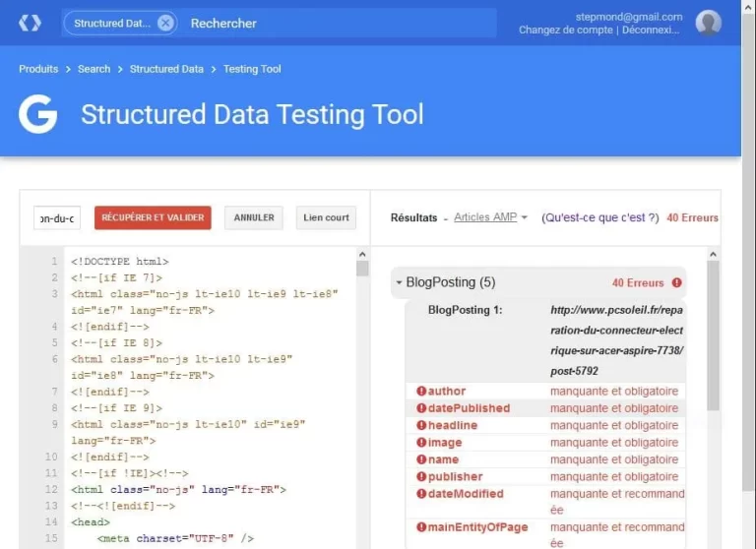Click the Rechercher search field
Image resolution: width=756 pixels, height=549 pixels.
coord(338,23)
